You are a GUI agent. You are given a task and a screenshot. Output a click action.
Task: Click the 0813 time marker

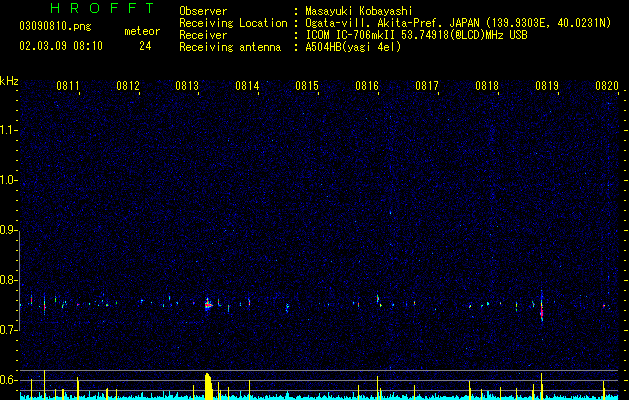(x=187, y=86)
